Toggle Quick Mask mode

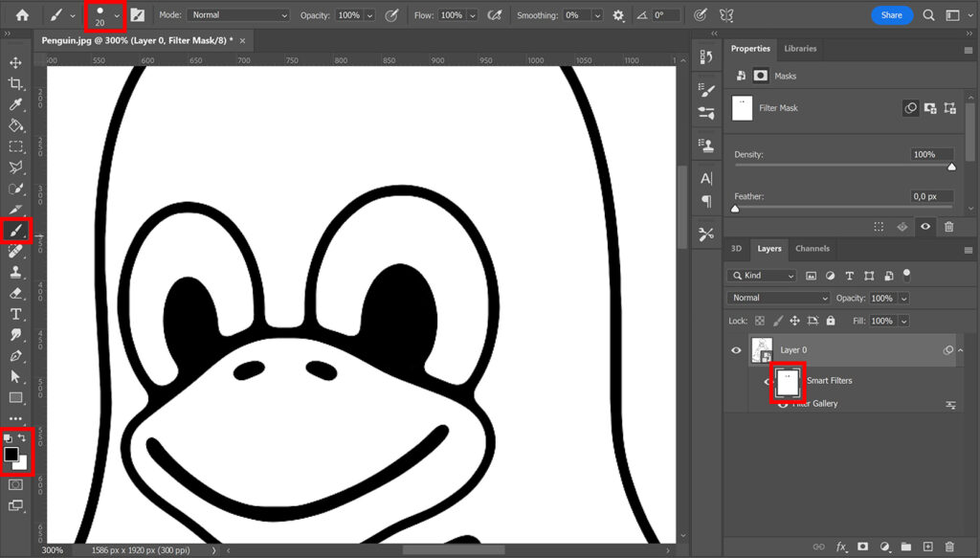(15, 484)
